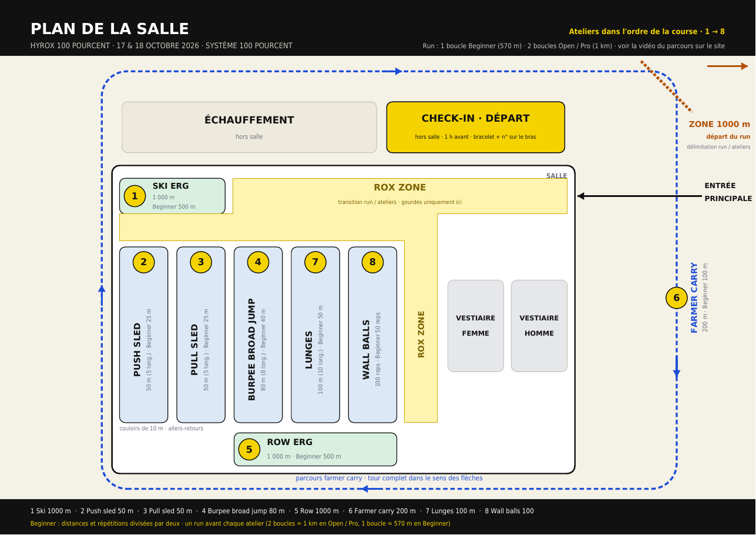Click the number 4 circle on Burpee Broad Jump
Screen dimensions: 756x535
coord(258,262)
